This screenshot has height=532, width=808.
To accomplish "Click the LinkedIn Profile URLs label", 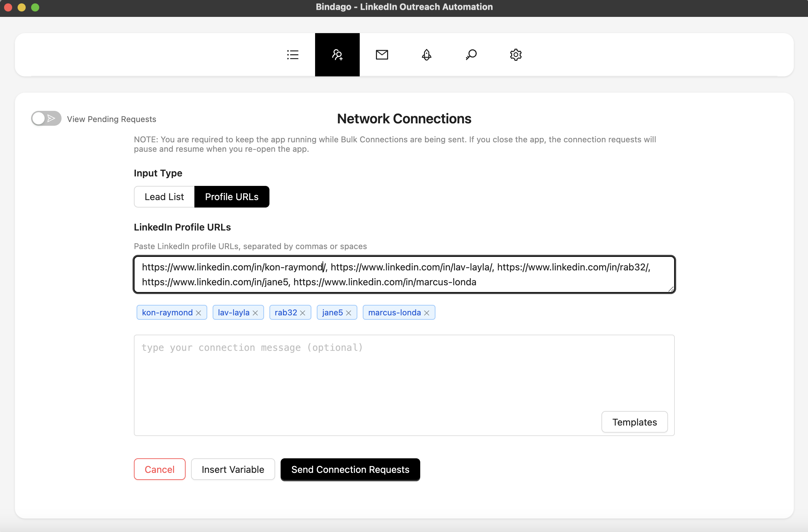I will (x=182, y=227).
